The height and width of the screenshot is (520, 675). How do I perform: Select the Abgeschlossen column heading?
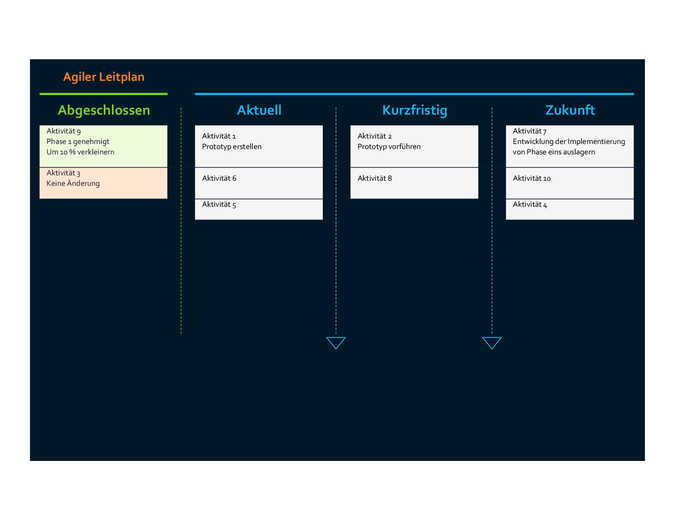point(104,110)
